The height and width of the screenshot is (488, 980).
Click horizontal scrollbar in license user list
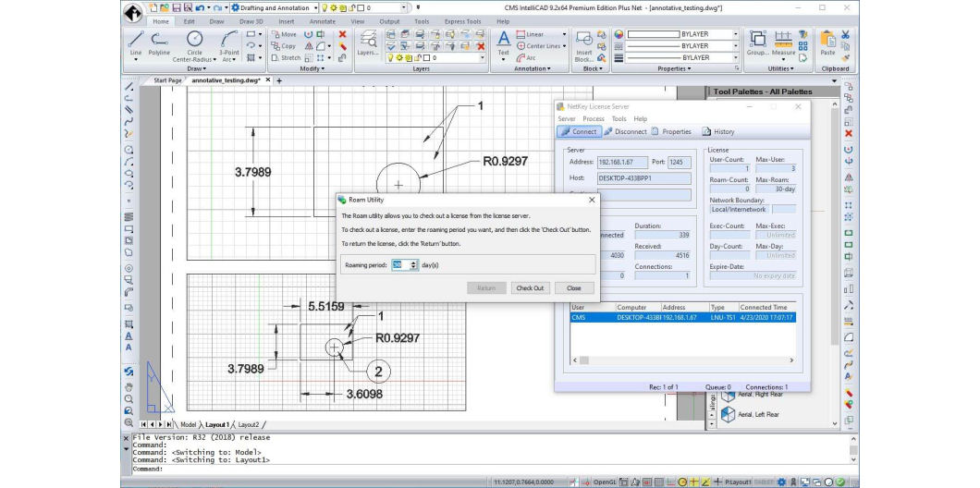pos(684,360)
